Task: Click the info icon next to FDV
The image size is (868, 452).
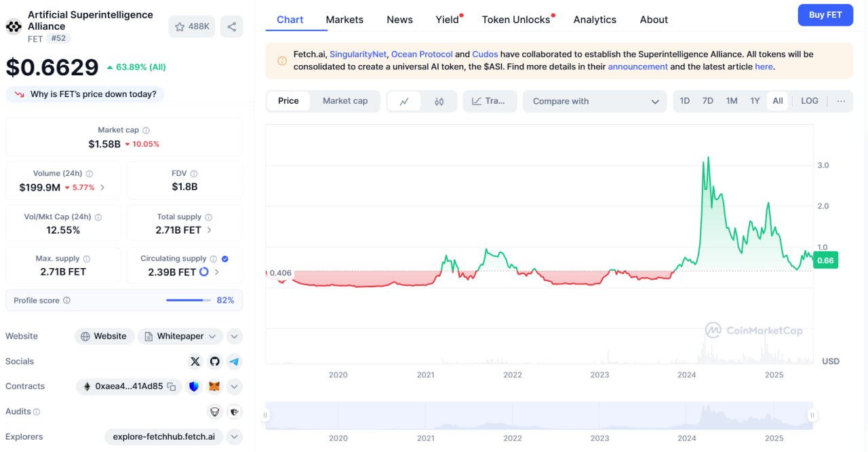Action: click(194, 174)
